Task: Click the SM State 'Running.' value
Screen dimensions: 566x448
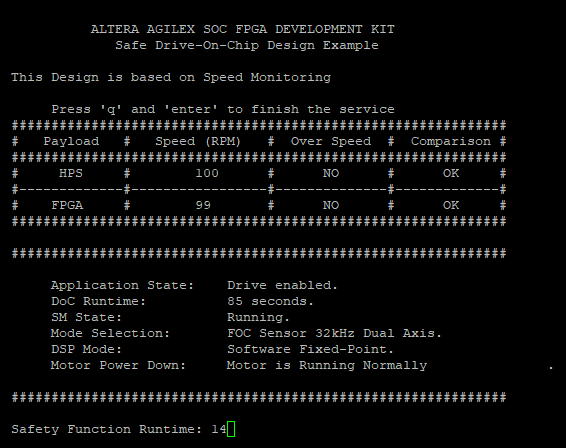Action: pyautogui.click(x=258, y=317)
